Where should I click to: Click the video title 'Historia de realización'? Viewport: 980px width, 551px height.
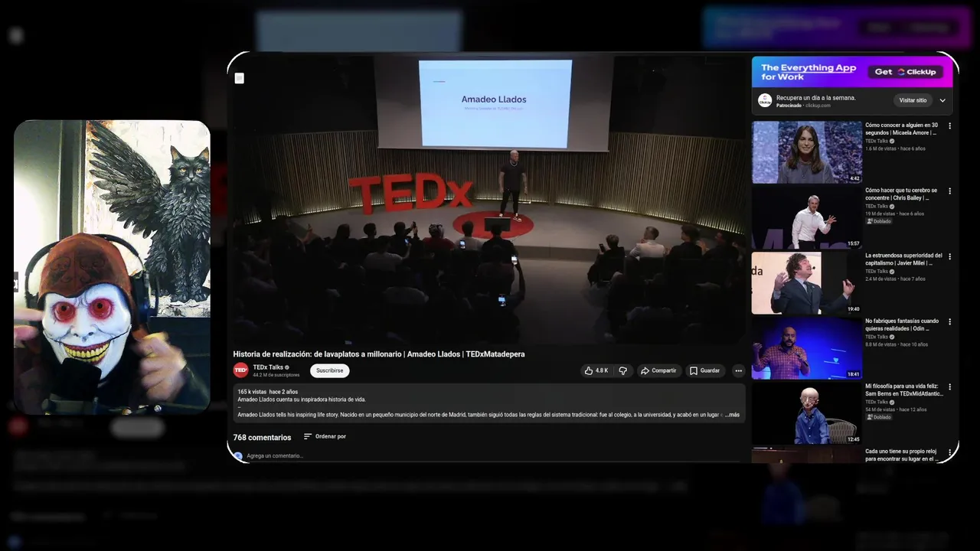(379, 354)
